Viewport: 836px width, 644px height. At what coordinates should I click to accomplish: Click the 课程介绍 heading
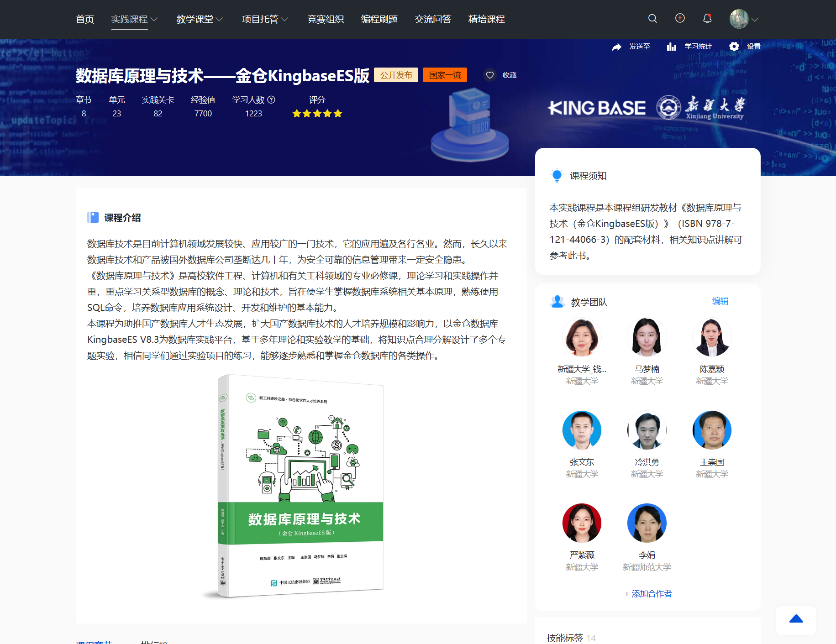122,218
